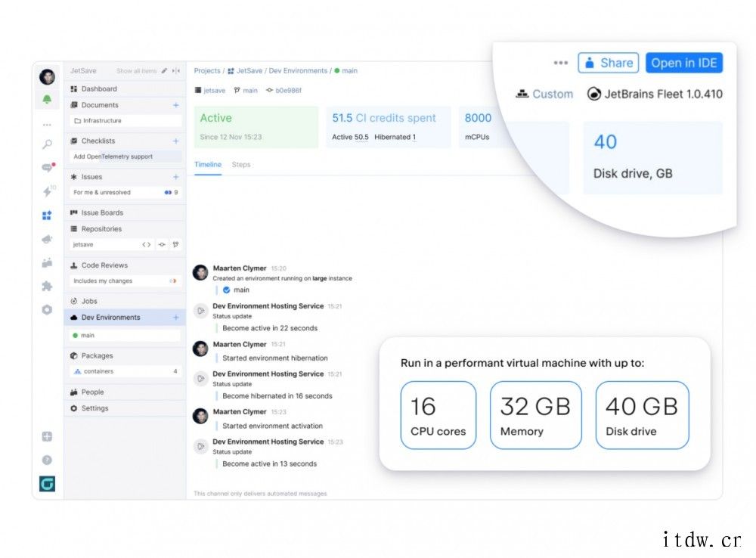Image resolution: width=756 pixels, height=558 pixels.
Task: Click JetBrains Fleet 1.0.410 IDE label
Action: point(655,94)
